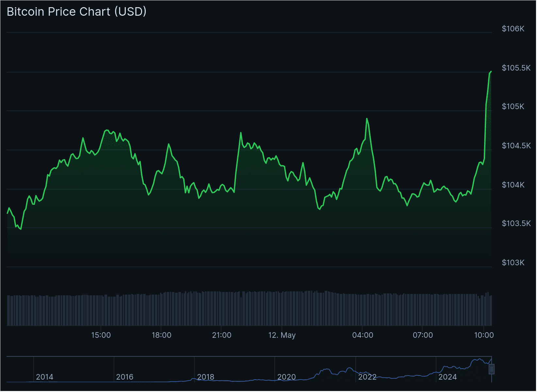This screenshot has width=537, height=392.
Task: Click the "Bitcoin Price Chart (USD)" title
Action: (77, 12)
